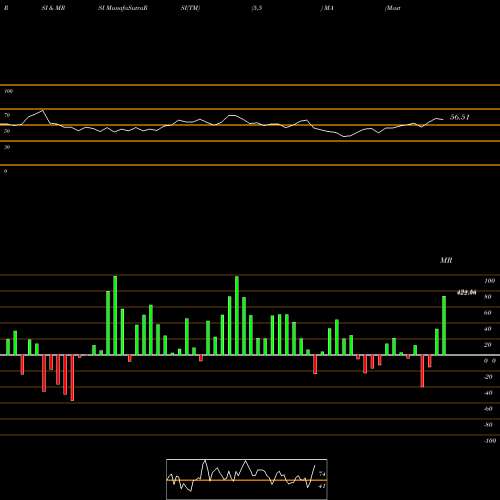Image resolution: width=500 pixels, height=500 pixels.
Task: Click the -100 label on MR axis
Action: tap(490, 441)
